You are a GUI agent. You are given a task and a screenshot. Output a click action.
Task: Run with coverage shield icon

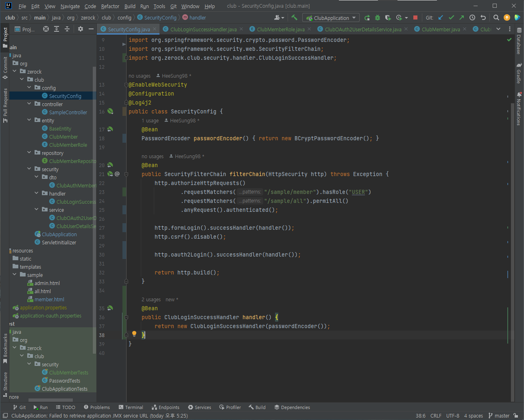[x=388, y=17]
